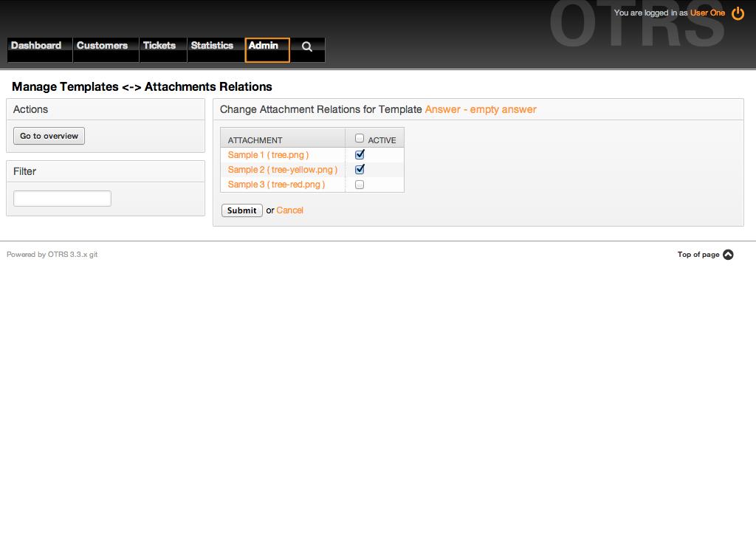Click the Top of page arrow icon
Screen dimensions: 756x550
(x=728, y=255)
